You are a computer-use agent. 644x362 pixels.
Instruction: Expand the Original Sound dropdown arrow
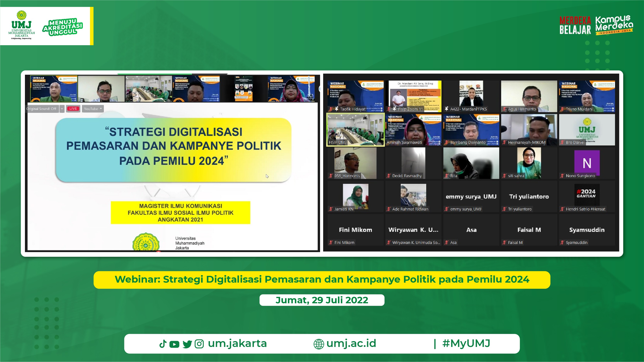62,109
